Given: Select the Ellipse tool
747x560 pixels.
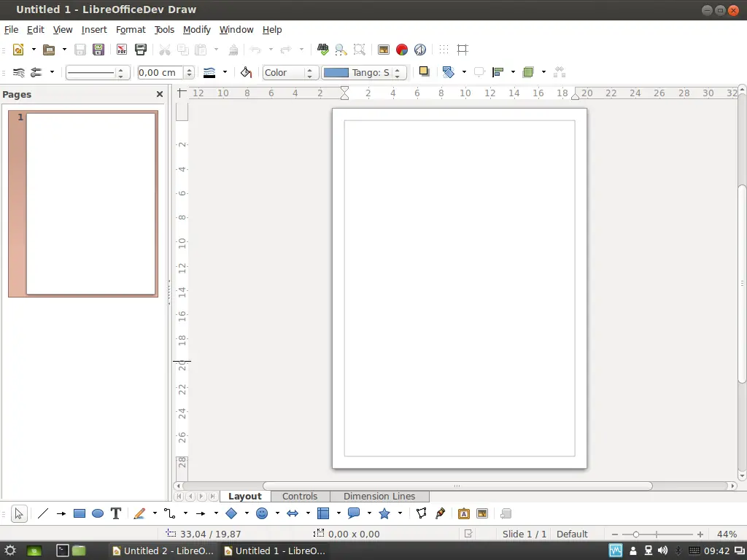Looking at the screenshot, I should 98,514.
